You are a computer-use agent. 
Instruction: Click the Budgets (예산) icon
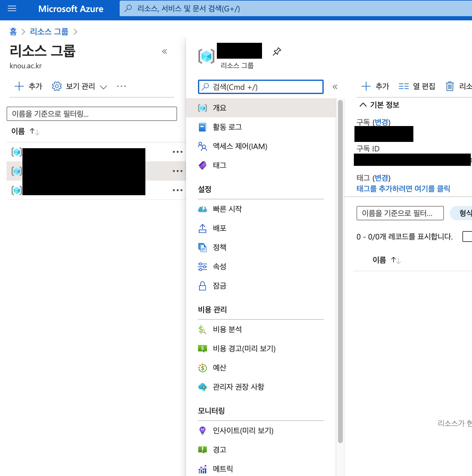pyautogui.click(x=202, y=368)
